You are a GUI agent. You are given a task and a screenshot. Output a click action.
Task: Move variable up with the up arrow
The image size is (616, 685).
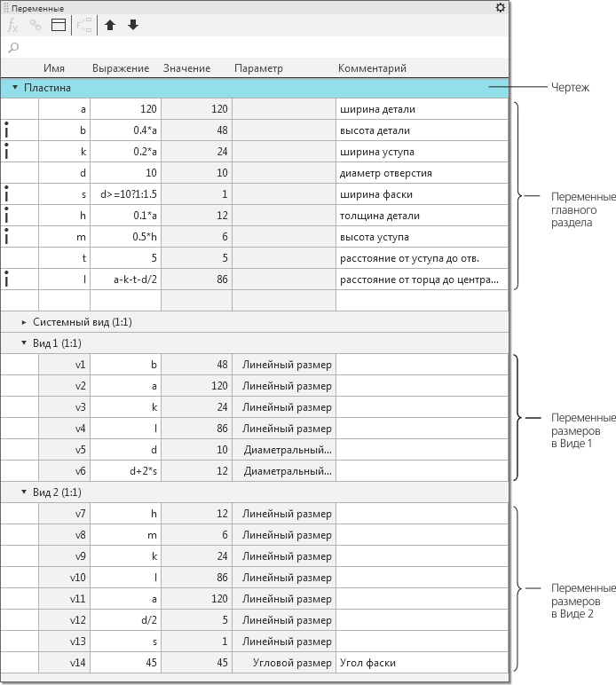[x=110, y=26]
